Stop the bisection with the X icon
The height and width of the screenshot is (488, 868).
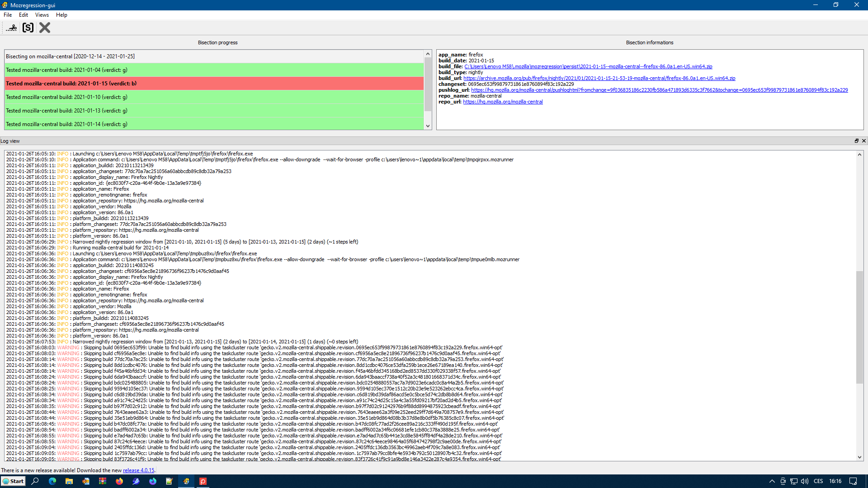(45, 28)
